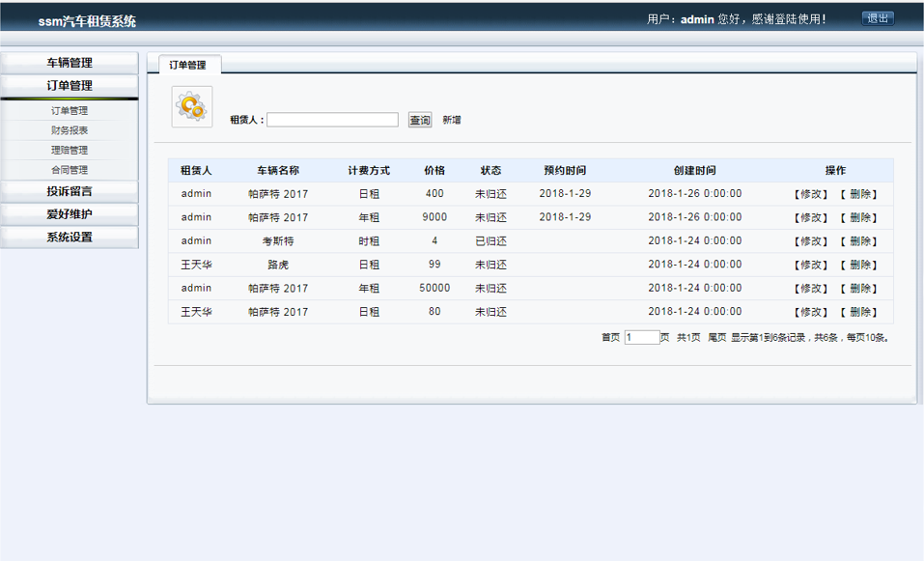Select 合同管理 contract management
The height and width of the screenshot is (561, 924).
click(x=70, y=169)
